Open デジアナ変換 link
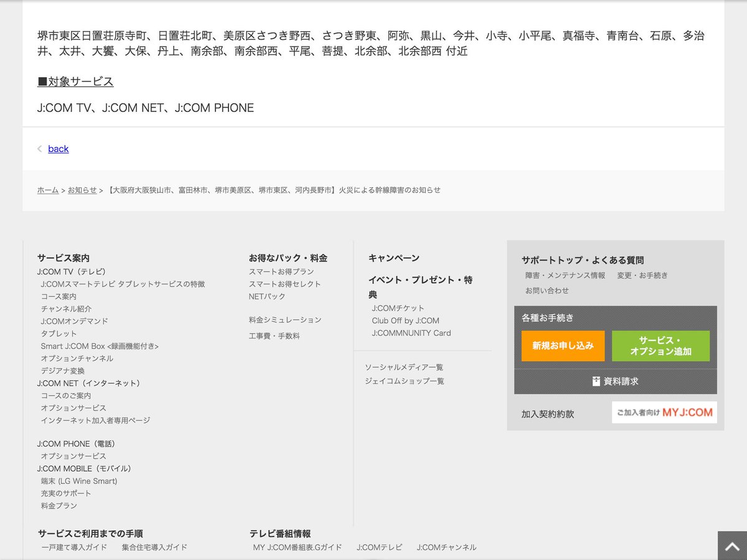Viewport: 747px width, 560px height. click(63, 371)
